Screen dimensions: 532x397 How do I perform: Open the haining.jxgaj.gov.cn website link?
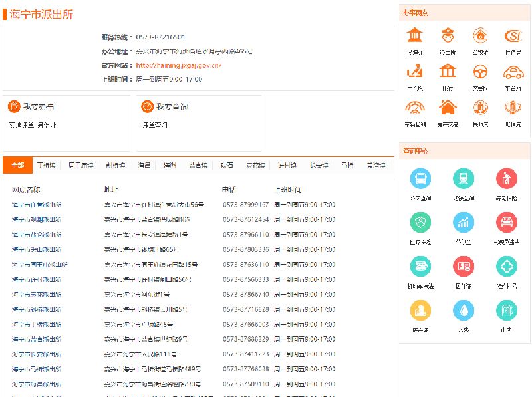click(178, 65)
